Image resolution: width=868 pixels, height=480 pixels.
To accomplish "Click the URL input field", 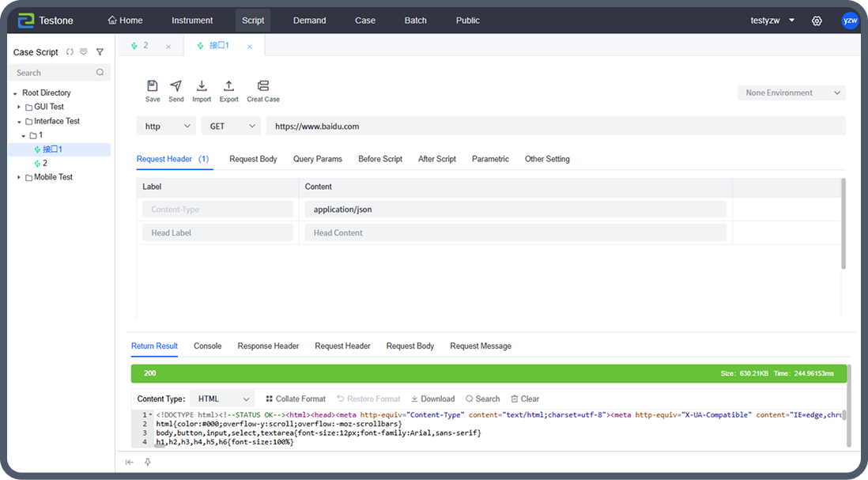I will [553, 127].
